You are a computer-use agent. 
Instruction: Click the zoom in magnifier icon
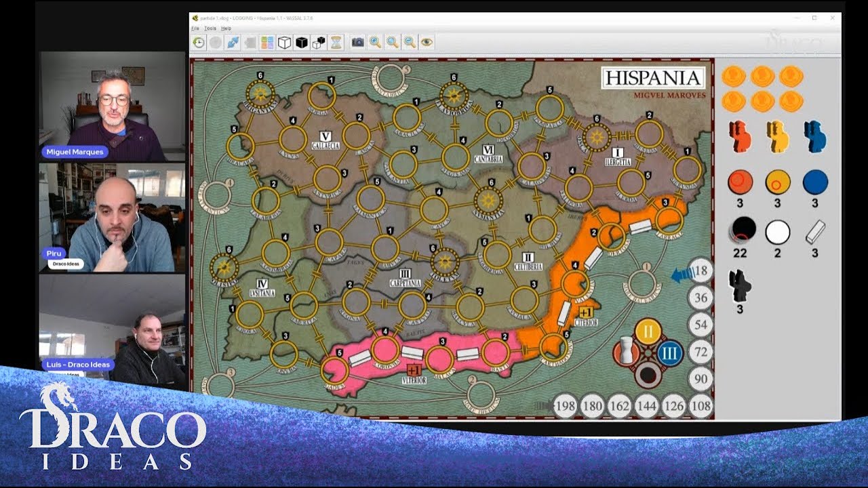pos(375,43)
